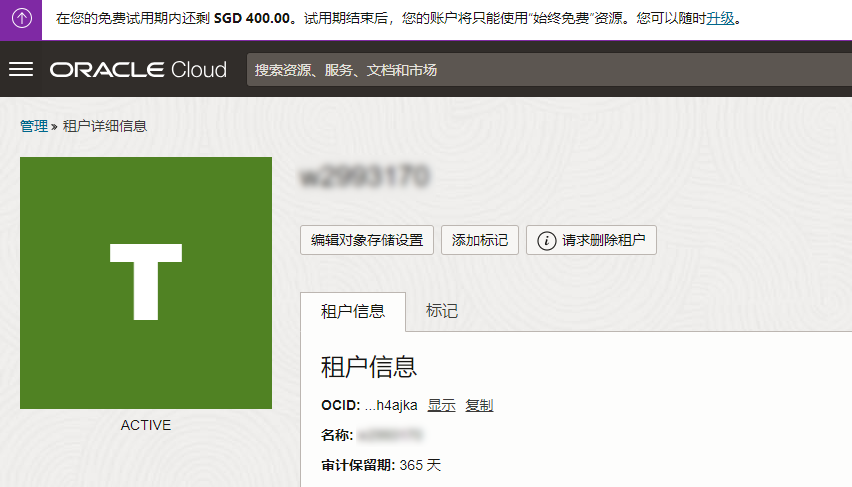Open the hamburger navigation menu

pos(21,69)
